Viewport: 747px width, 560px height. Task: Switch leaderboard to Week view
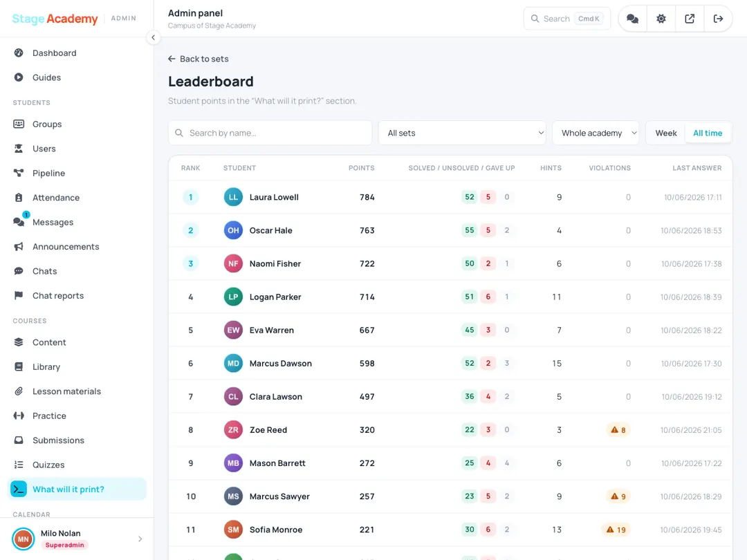[x=665, y=133]
